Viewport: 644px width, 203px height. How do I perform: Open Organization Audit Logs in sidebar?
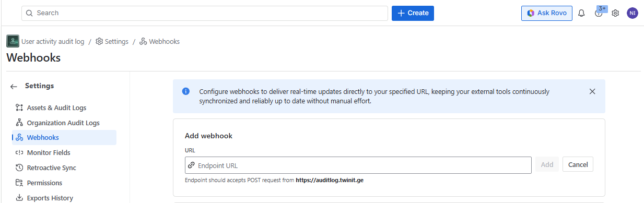pos(63,123)
